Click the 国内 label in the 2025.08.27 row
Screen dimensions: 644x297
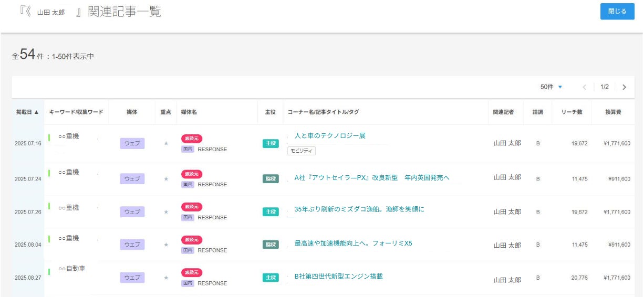pyautogui.click(x=188, y=283)
